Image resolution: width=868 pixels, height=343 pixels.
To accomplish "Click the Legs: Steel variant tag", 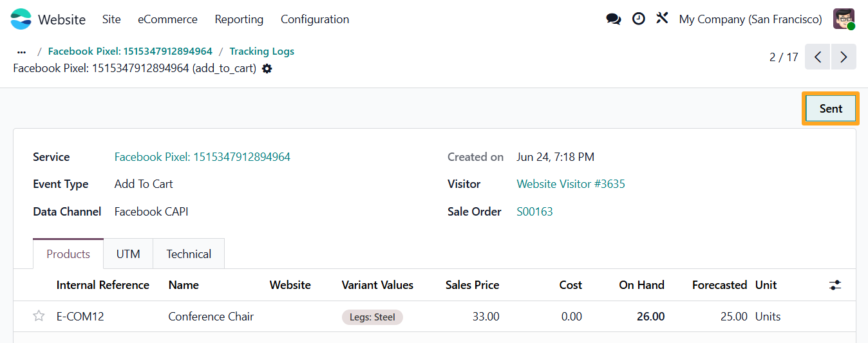I will 372,317.
